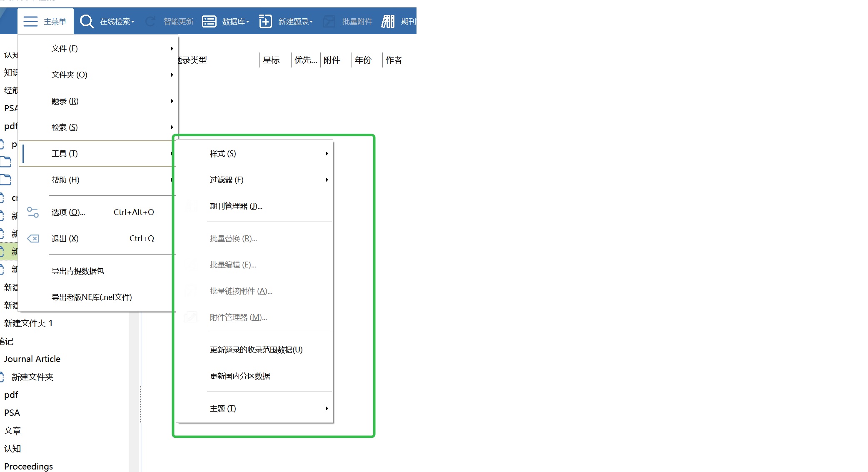
Task: Open 期刊管理器 (J) from tools menu
Action: [236, 206]
